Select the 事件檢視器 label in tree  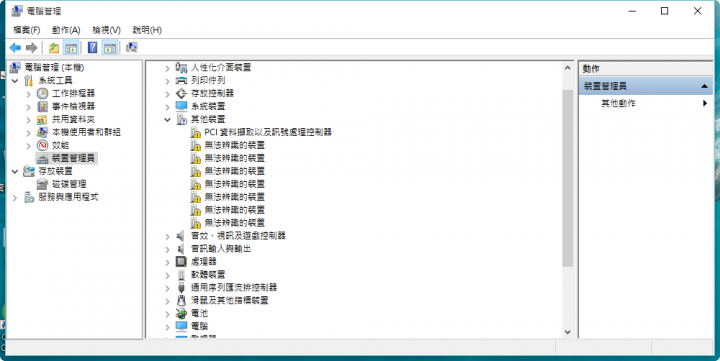click(x=73, y=106)
